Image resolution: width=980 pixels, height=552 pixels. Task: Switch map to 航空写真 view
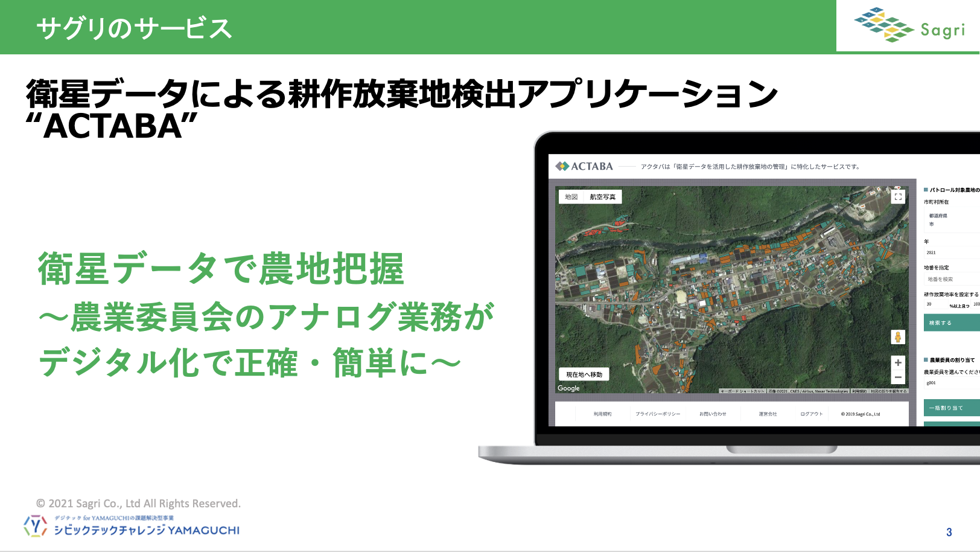point(603,197)
